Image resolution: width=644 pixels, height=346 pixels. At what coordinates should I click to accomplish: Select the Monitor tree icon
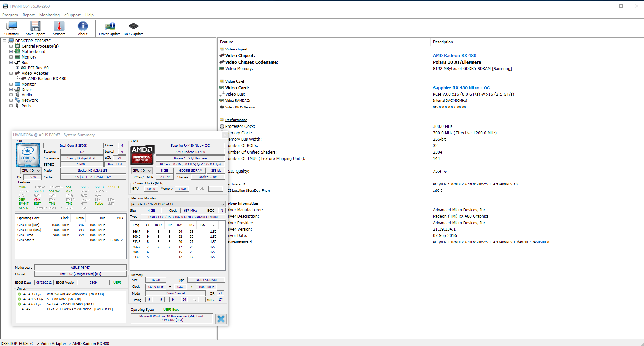17,84
